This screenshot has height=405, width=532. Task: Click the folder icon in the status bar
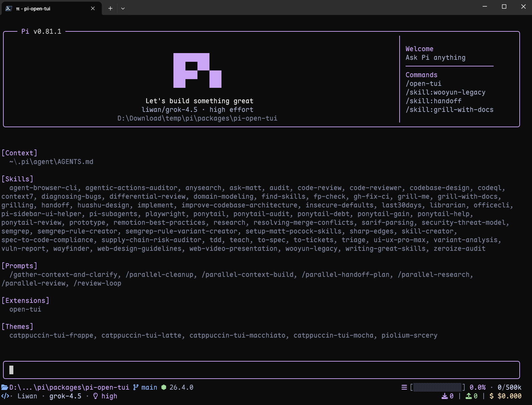click(5, 387)
